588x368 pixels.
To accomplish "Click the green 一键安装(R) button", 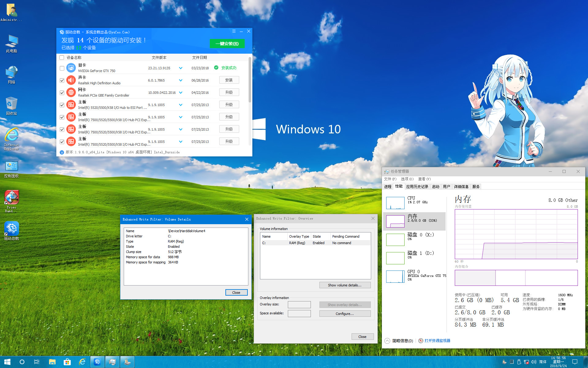I will coord(227,44).
